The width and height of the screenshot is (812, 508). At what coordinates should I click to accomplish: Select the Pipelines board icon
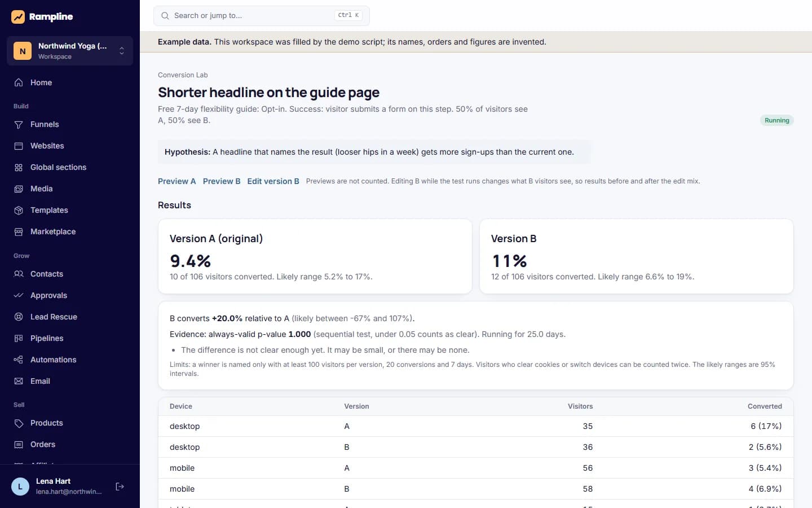tap(19, 338)
